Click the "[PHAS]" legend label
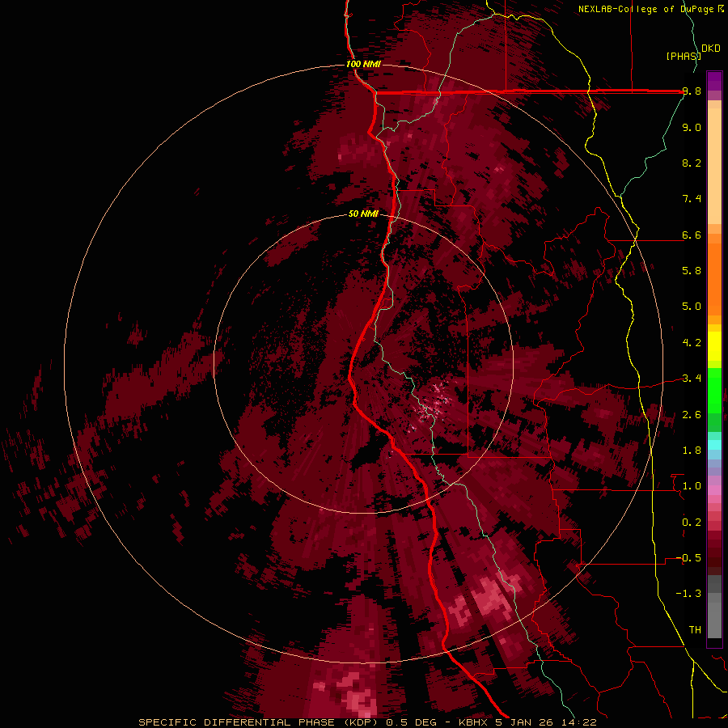Image resolution: width=728 pixels, height=728 pixels. [x=684, y=56]
